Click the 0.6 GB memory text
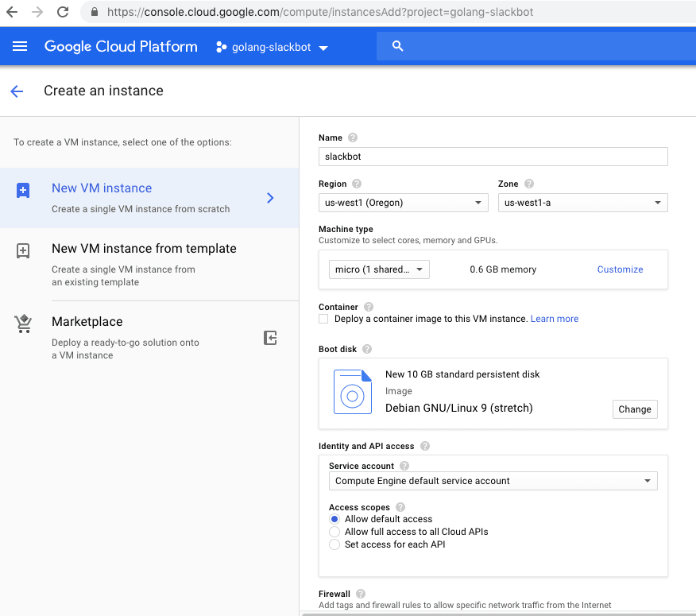 click(x=503, y=269)
